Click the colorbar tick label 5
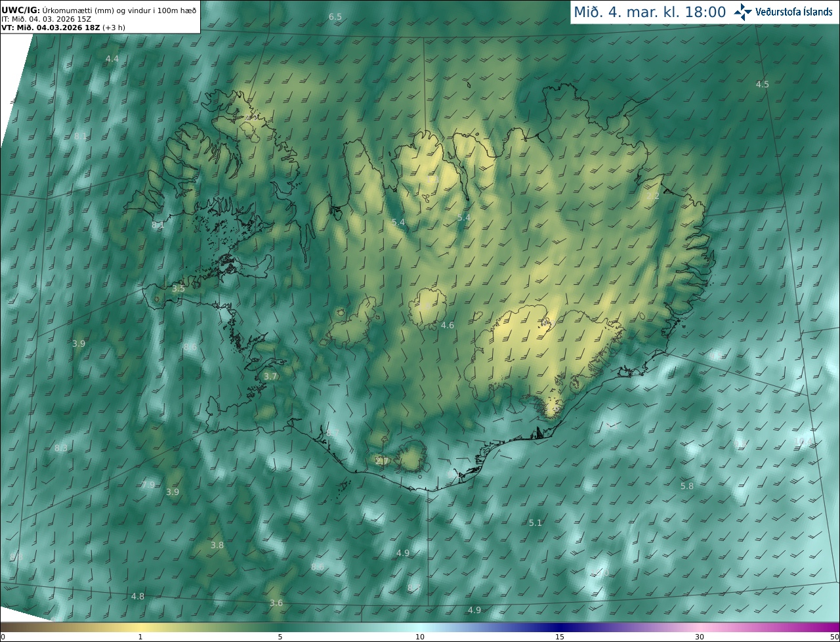 (280, 637)
